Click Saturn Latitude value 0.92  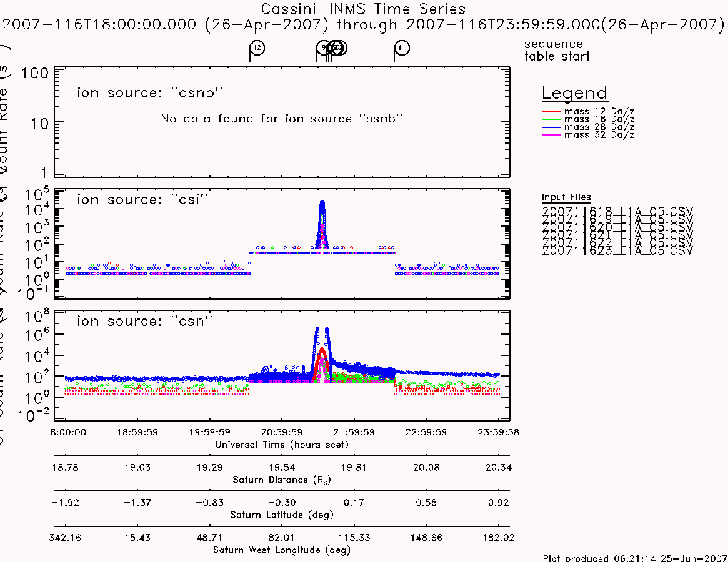click(498, 503)
